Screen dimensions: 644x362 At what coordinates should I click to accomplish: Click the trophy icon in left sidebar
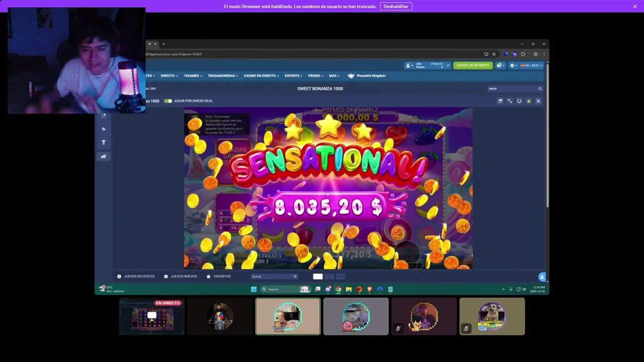(x=104, y=142)
